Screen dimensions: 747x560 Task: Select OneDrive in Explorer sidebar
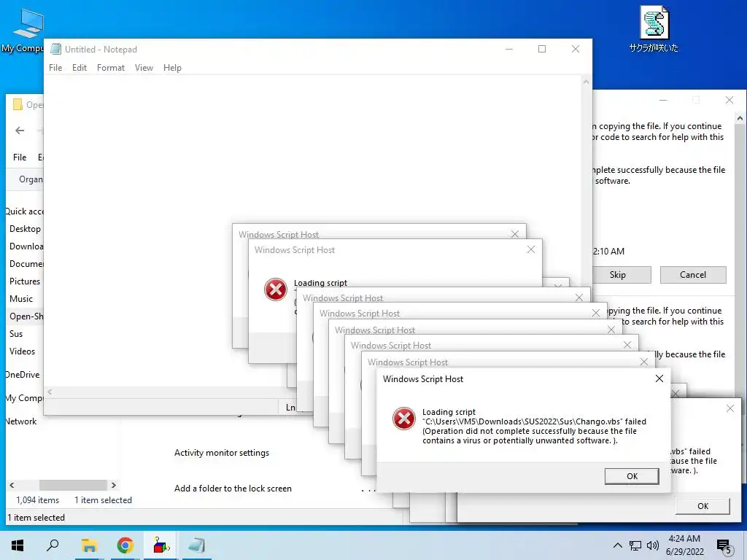tap(23, 375)
